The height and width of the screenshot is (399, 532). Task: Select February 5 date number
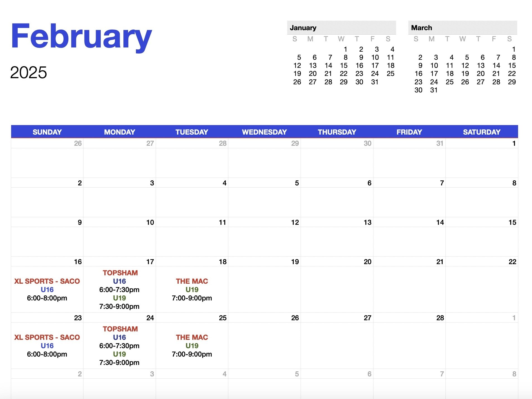click(297, 183)
